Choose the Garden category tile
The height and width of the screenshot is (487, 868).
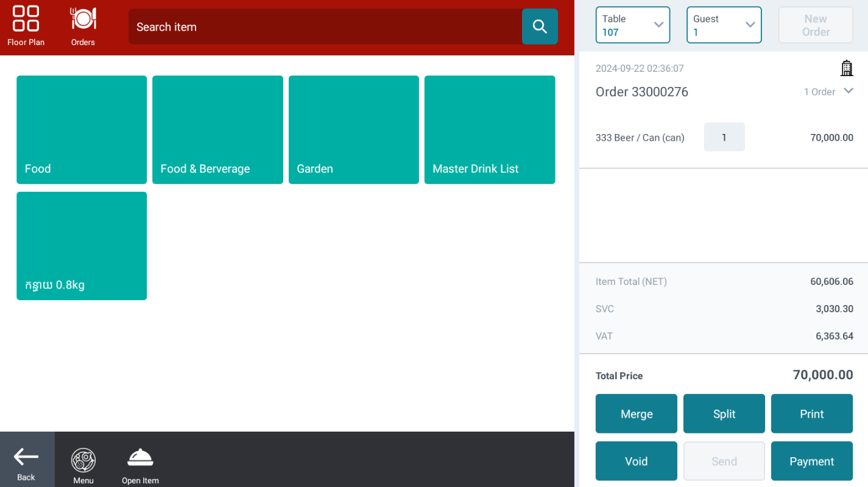click(353, 130)
